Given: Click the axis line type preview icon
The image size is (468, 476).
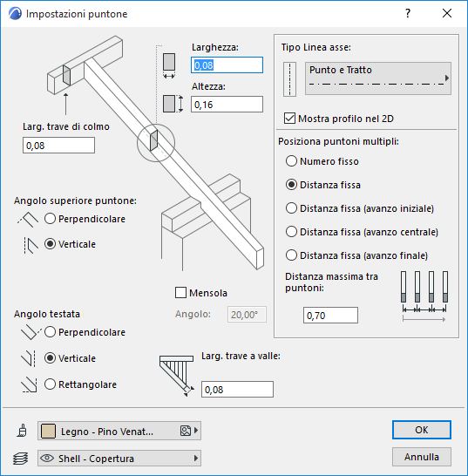Looking at the screenshot, I should 289,79.
